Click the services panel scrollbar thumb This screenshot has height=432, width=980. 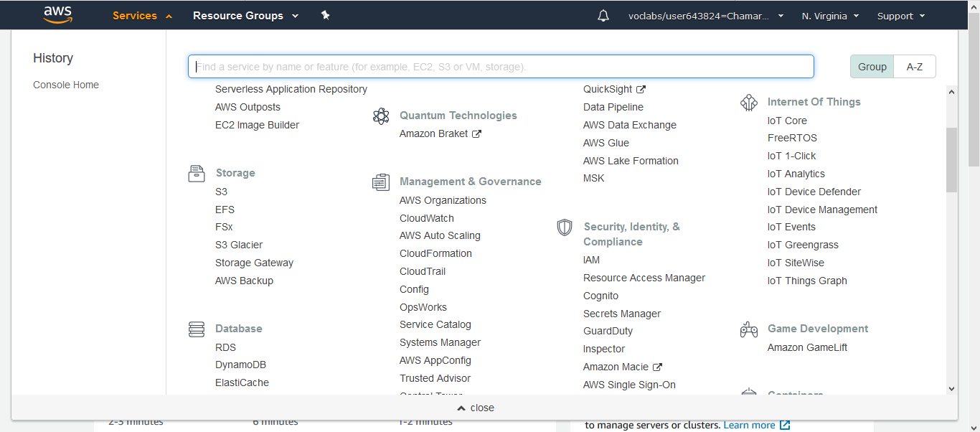click(951, 160)
